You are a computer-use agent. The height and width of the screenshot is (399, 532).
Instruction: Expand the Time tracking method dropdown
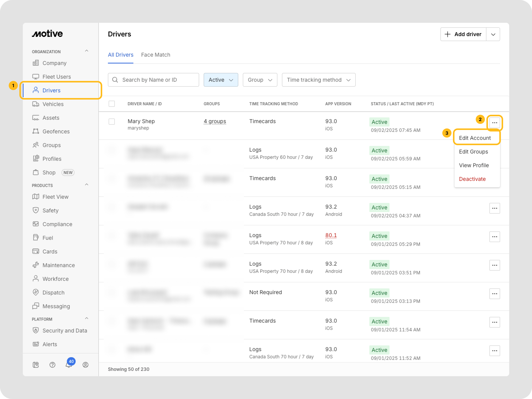click(x=318, y=80)
